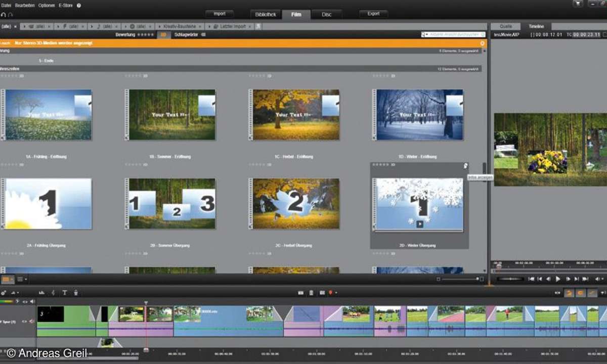Select 2B - Sommer Übergang thumbnail
The image size is (607, 364).
[x=171, y=204]
